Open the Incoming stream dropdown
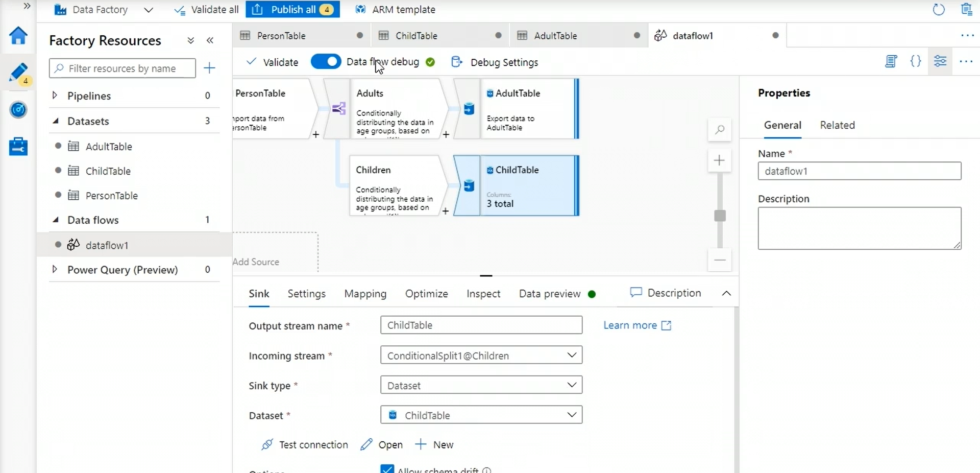This screenshot has height=473, width=980. coord(481,356)
